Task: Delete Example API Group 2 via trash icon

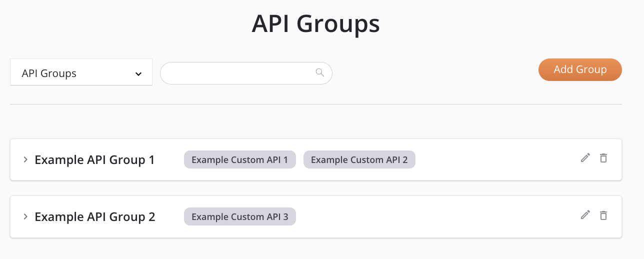Action: click(603, 215)
